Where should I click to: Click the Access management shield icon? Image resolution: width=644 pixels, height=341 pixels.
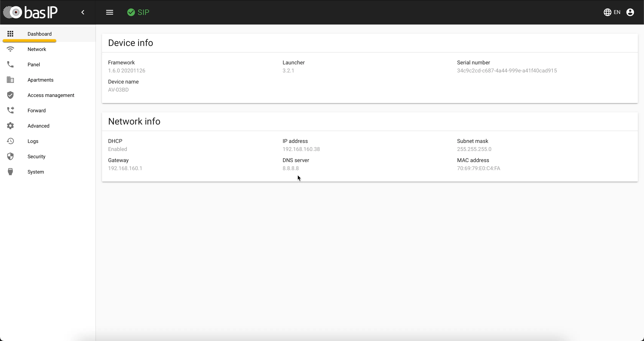click(10, 95)
